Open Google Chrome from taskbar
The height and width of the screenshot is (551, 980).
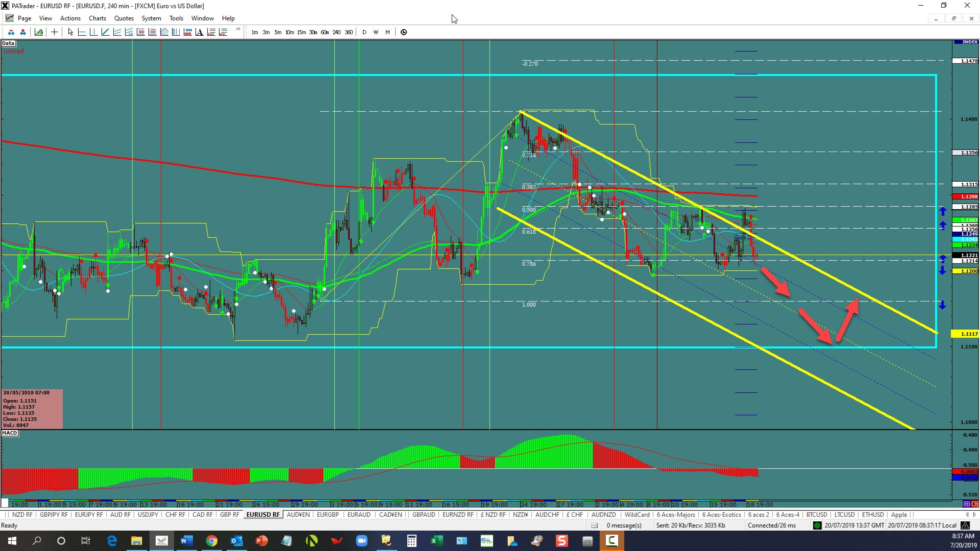coord(212,540)
